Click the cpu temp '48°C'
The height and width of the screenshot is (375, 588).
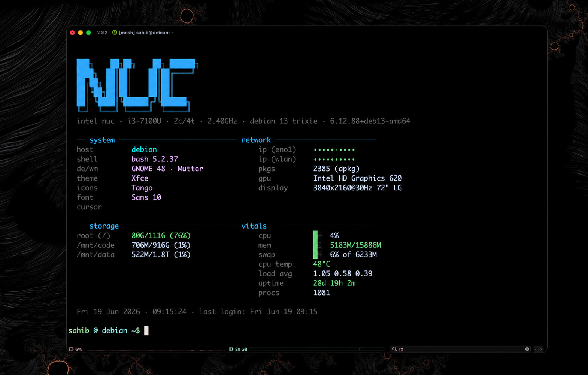322,264
